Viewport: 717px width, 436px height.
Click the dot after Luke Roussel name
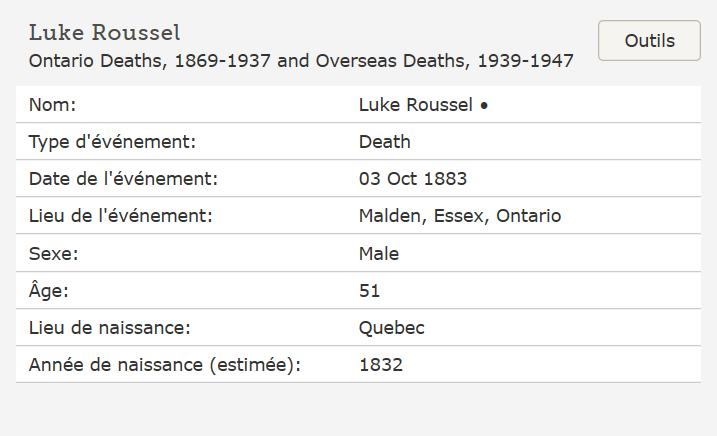(484, 105)
